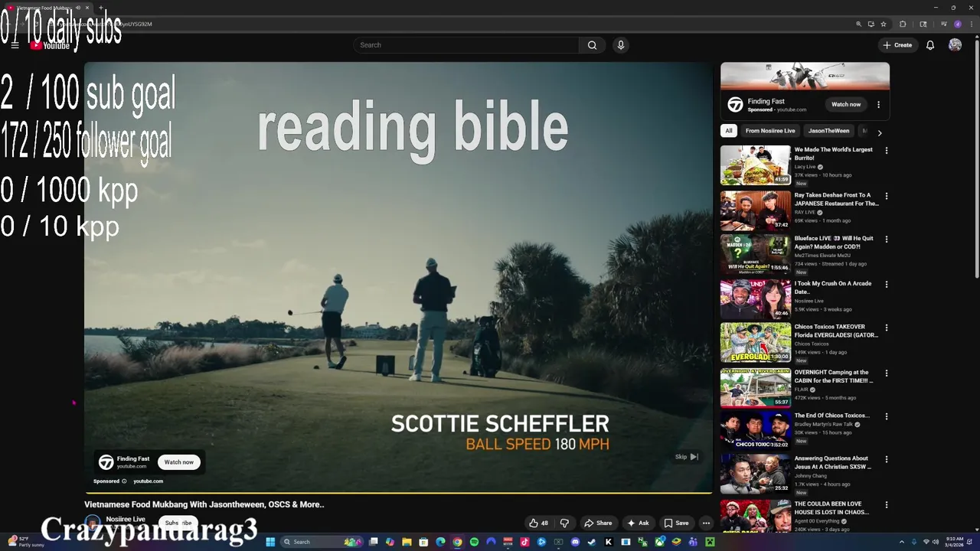Open the notifications bell

[930, 45]
